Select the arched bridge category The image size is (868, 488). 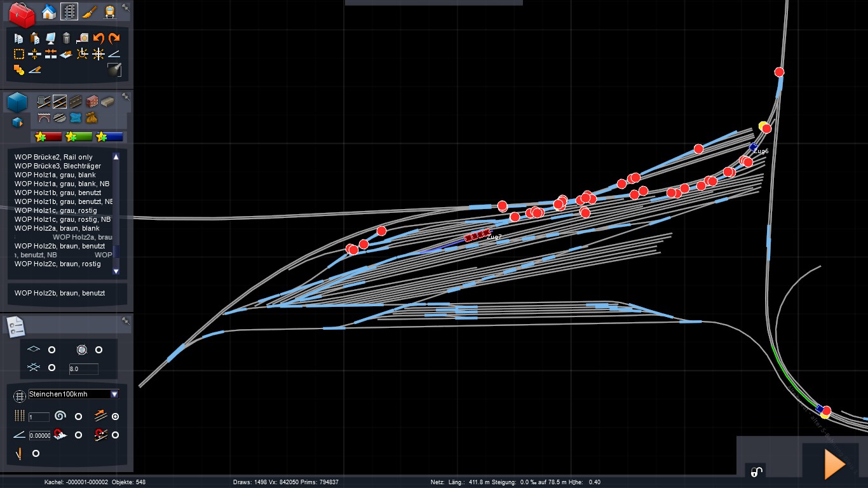44,118
